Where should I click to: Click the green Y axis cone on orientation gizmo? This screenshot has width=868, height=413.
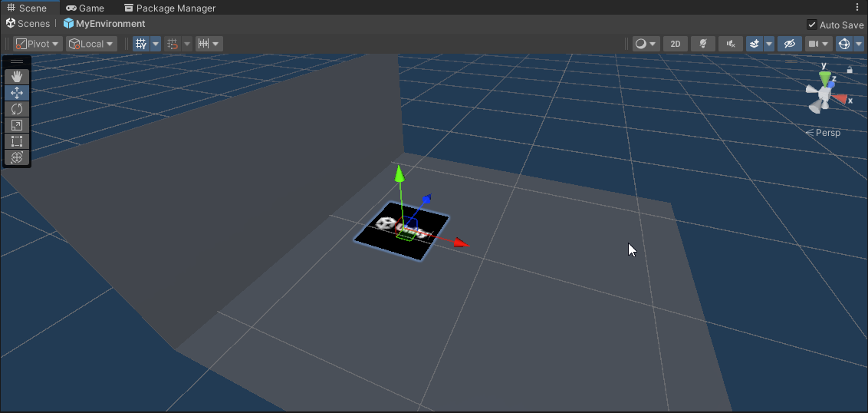(x=824, y=79)
